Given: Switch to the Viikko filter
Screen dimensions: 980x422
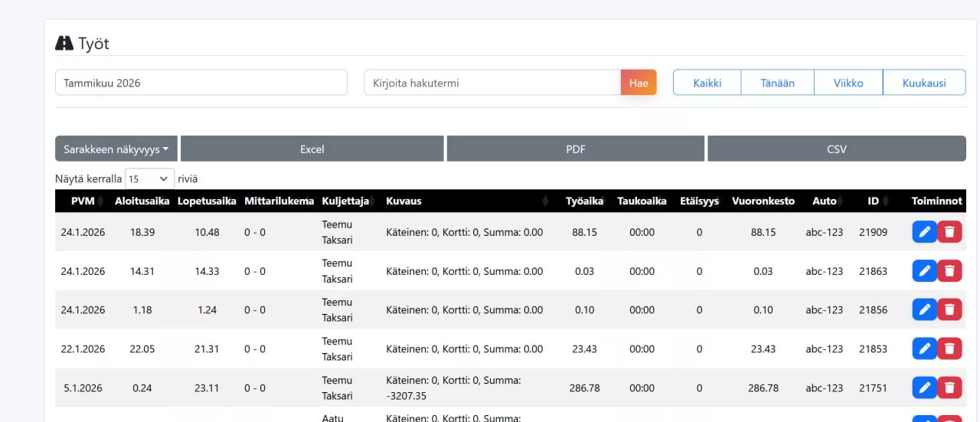Looking at the screenshot, I should (x=848, y=83).
